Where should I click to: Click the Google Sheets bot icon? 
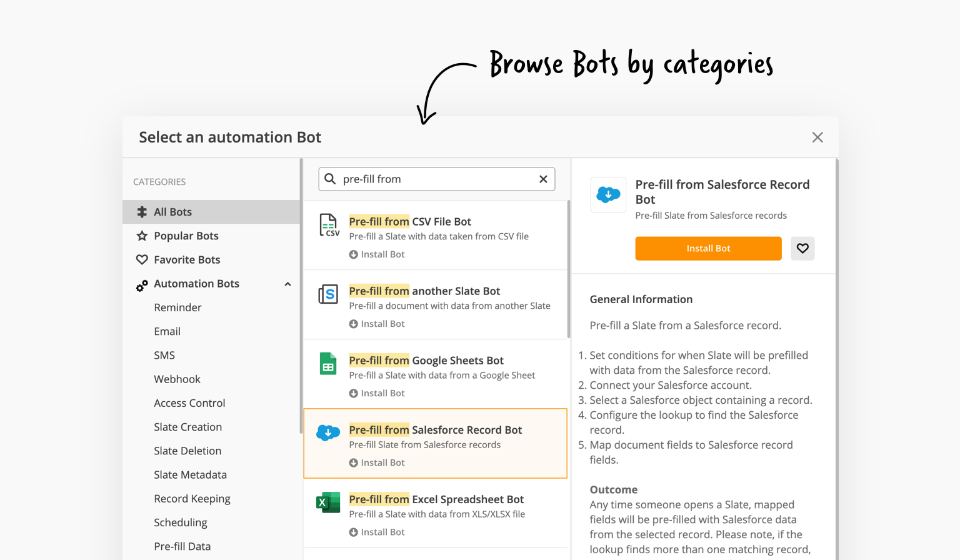point(328,363)
